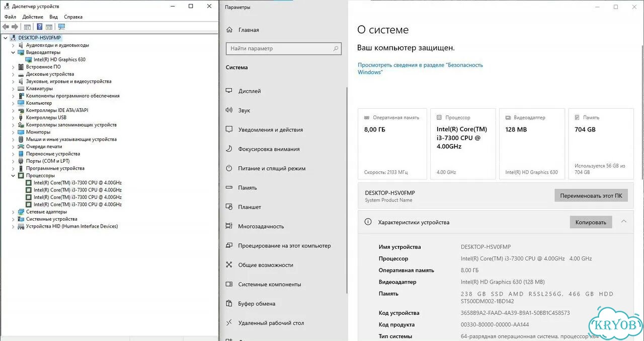Select Intel(R) HD Graphics 630 tree item
This screenshot has height=341, width=644.
click(59, 59)
